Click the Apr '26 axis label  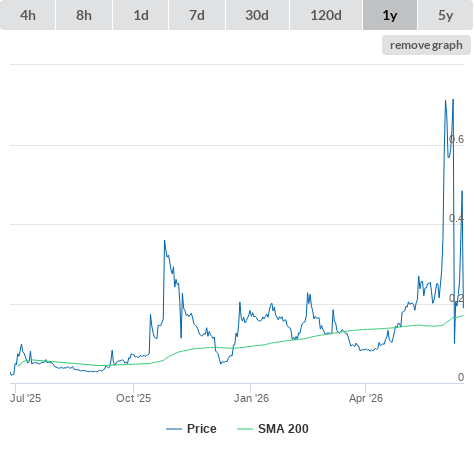click(x=366, y=398)
